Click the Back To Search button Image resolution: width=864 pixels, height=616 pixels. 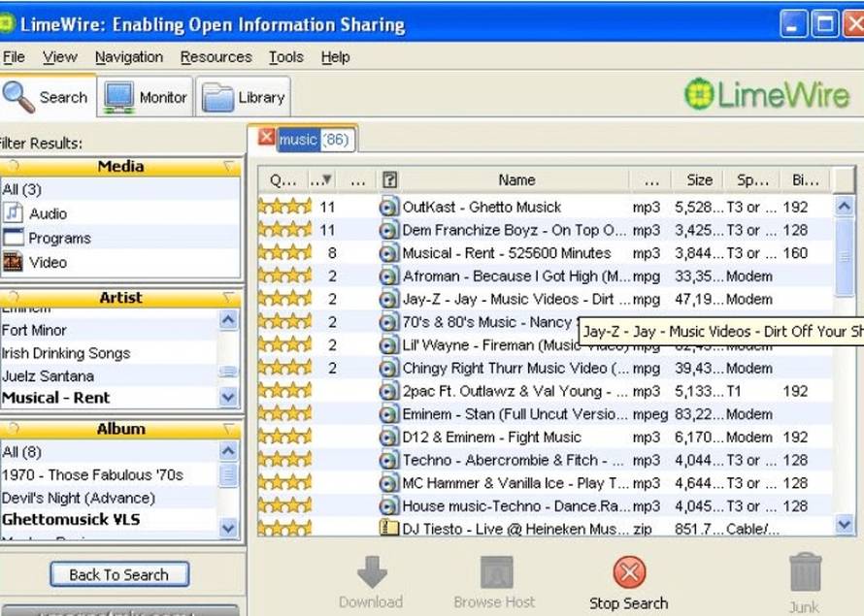pos(118,574)
